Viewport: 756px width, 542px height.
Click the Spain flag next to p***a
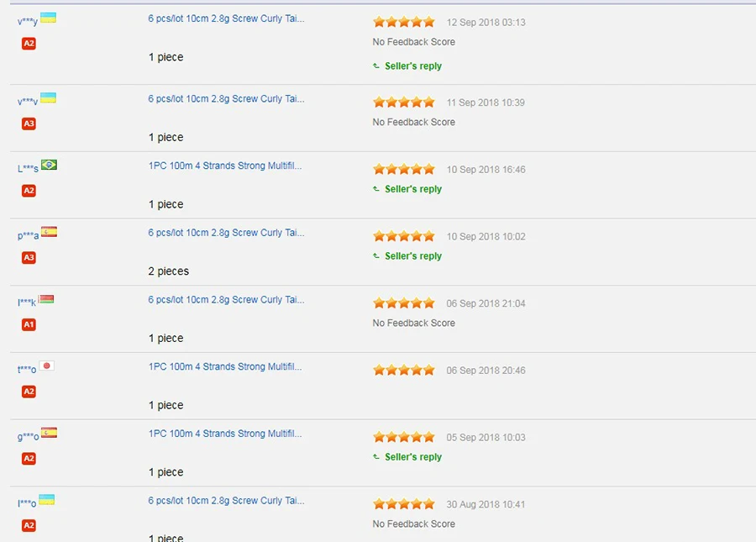tap(49, 232)
